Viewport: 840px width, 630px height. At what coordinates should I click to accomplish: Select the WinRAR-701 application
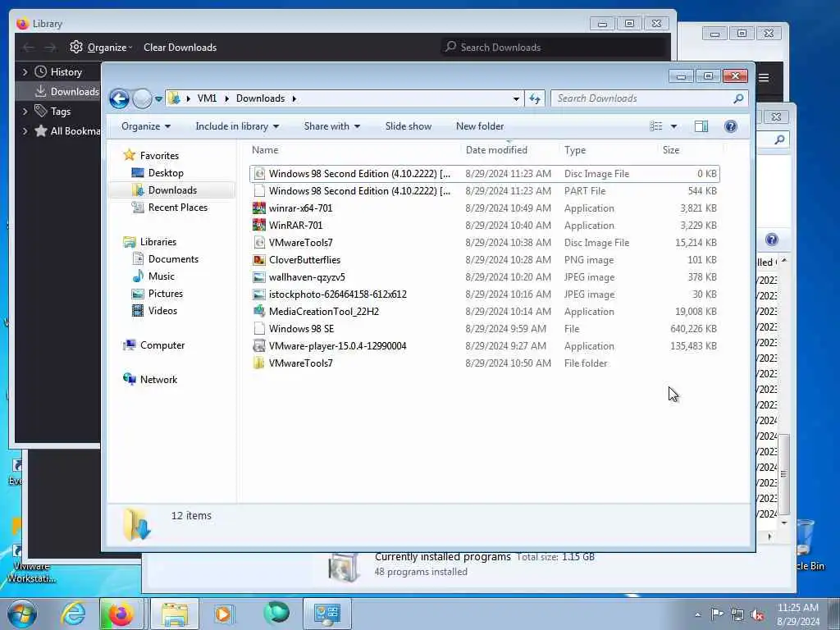coord(484,226)
